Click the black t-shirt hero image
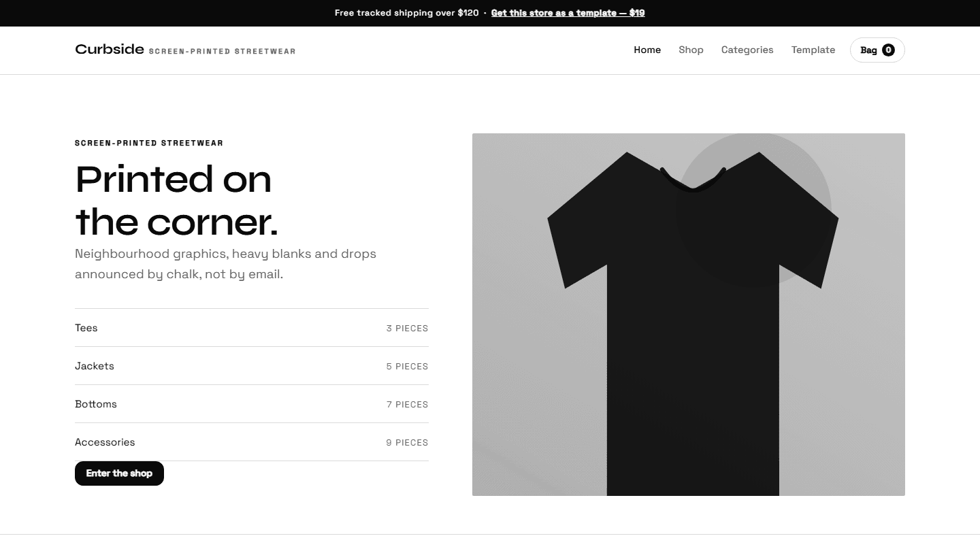Viewport: 980px width, 551px height. coord(689,314)
